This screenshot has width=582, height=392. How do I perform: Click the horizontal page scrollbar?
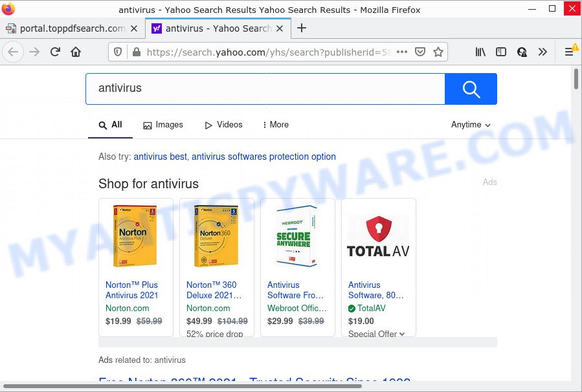183,386
